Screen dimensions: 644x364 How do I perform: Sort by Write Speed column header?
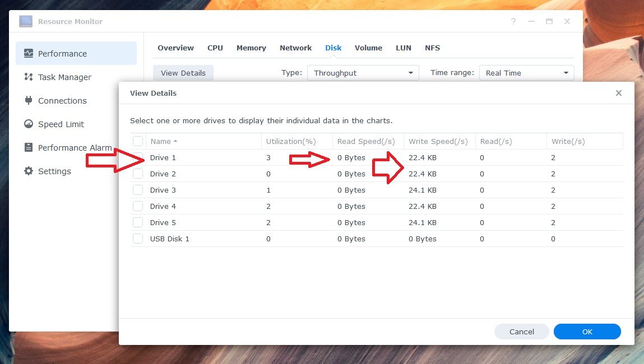click(438, 142)
